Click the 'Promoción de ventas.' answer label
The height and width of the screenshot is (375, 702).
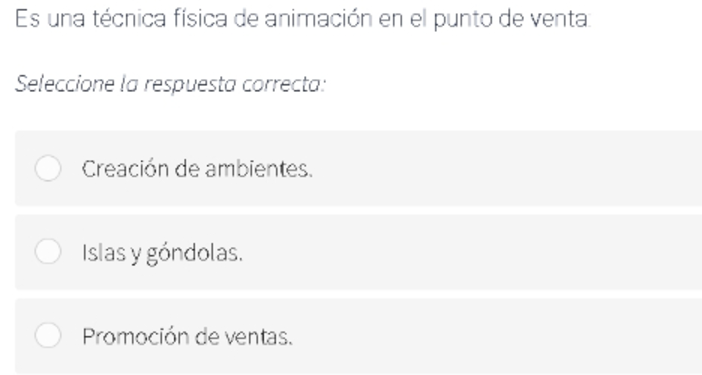click(187, 337)
